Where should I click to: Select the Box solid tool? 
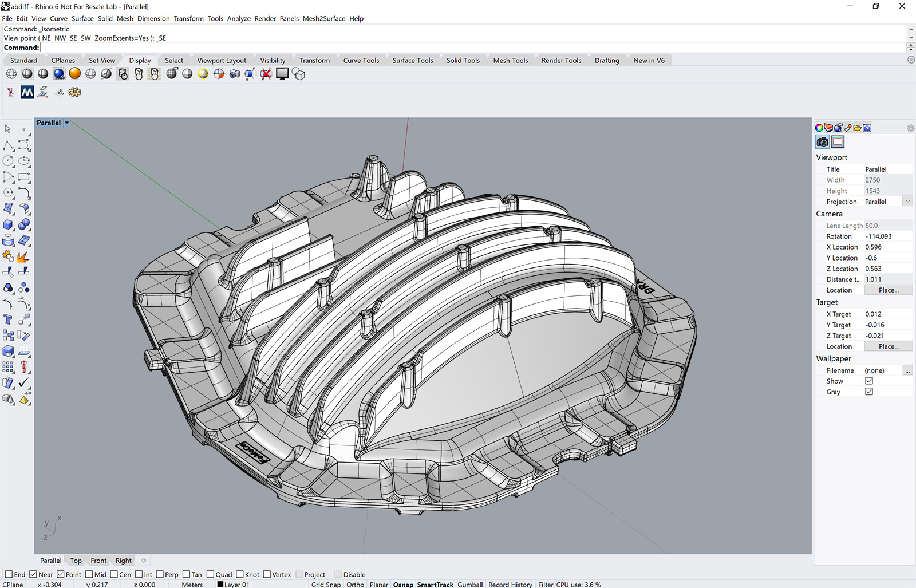(8, 225)
